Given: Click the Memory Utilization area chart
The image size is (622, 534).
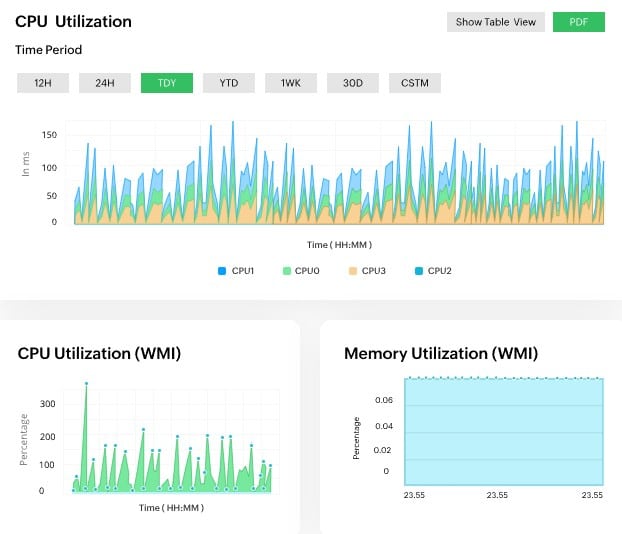Looking at the screenshot, I should click(504, 432).
